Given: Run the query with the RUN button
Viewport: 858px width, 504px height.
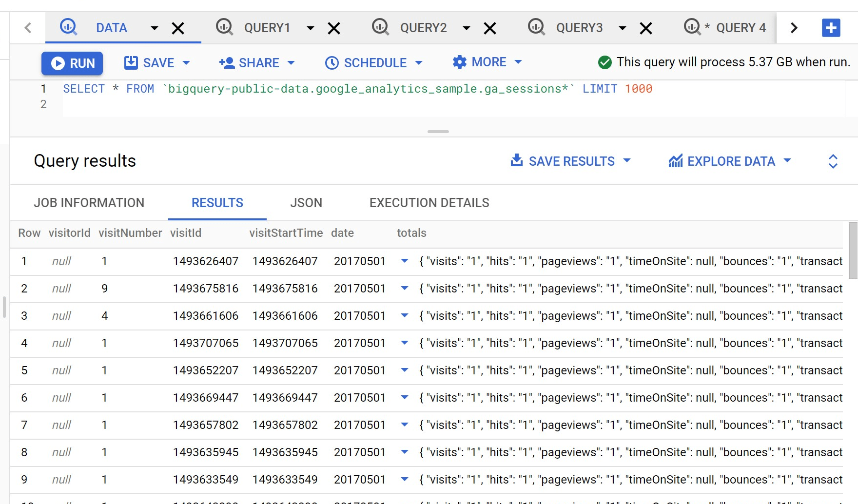Looking at the screenshot, I should [x=72, y=63].
